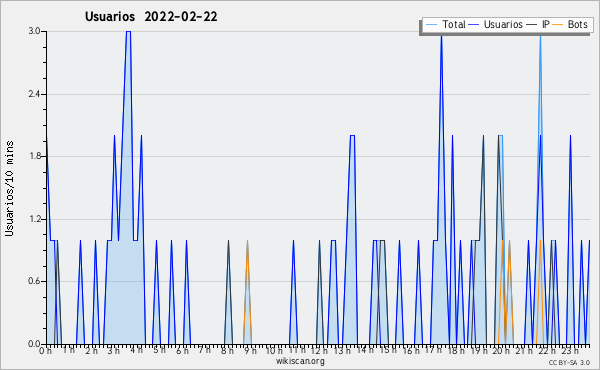Click the orange Bots legend line
Screen dimensions: 600x370
tap(558, 24)
